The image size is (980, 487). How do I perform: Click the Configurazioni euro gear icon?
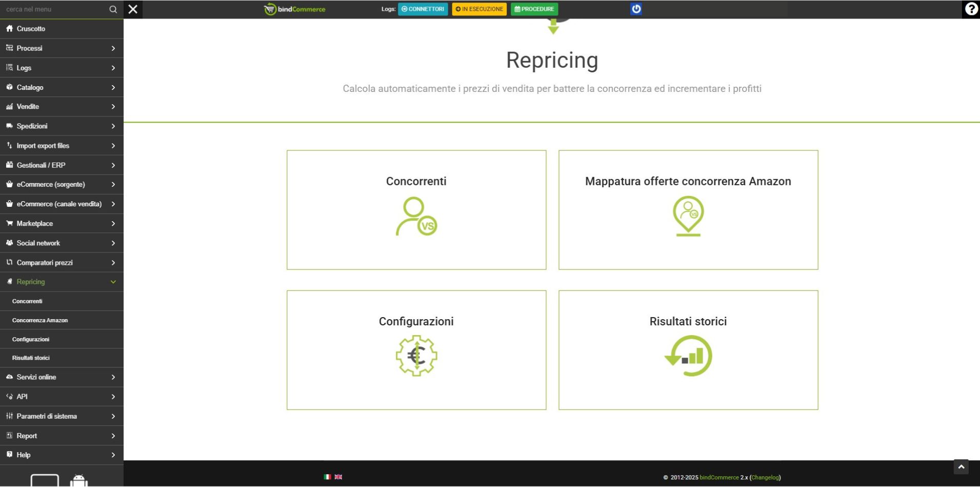coord(416,356)
